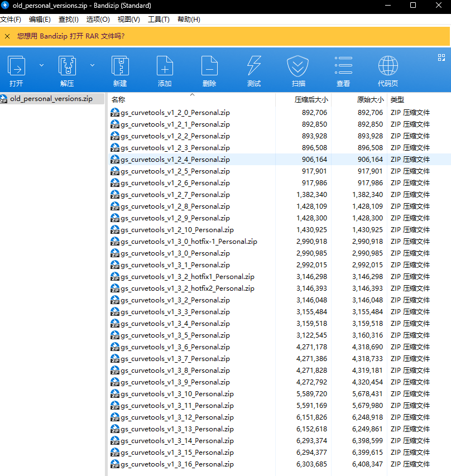The height and width of the screenshot is (476, 451).
Task: Select the 解压 (Extract) toolbar icon
Action: click(x=67, y=68)
